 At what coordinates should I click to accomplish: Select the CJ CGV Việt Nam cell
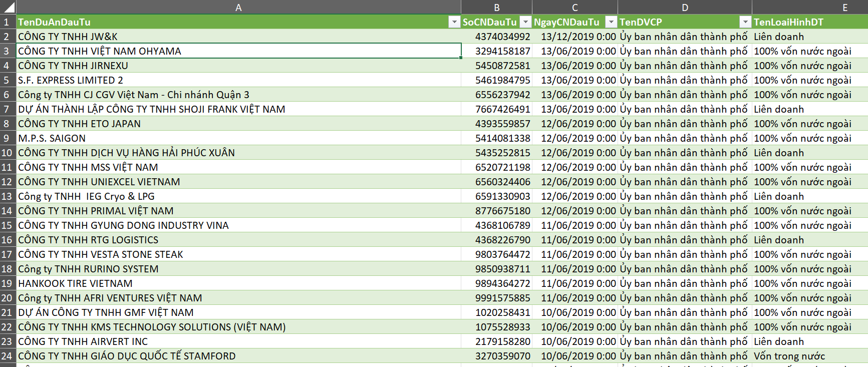click(238, 95)
